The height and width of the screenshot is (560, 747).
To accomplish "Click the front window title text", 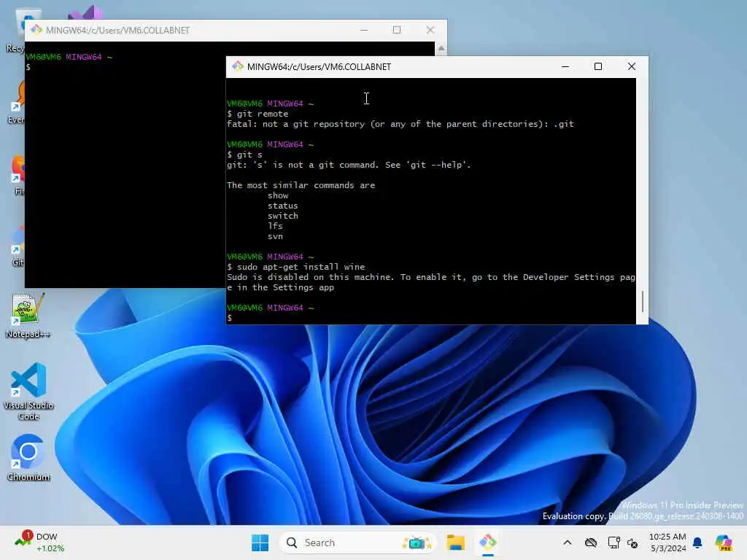I will pyautogui.click(x=319, y=66).
